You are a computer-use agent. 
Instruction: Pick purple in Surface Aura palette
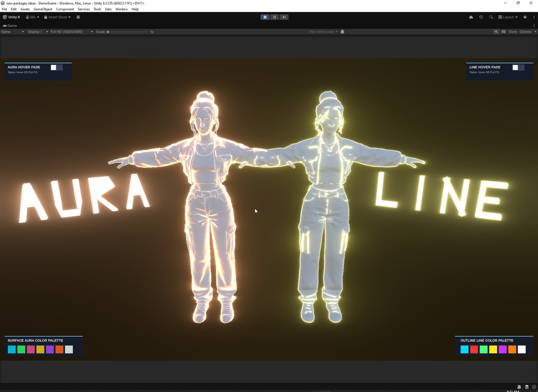(x=50, y=349)
